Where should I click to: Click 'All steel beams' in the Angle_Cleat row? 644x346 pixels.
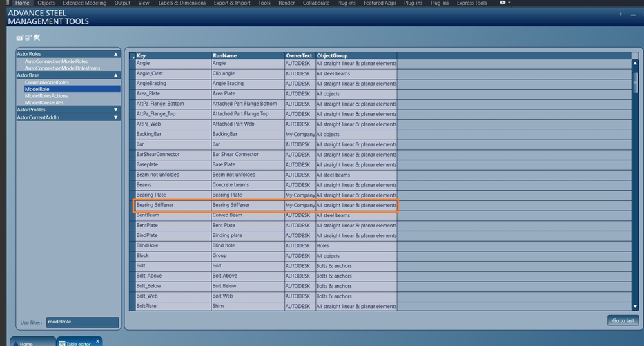[x=356, y=73]
